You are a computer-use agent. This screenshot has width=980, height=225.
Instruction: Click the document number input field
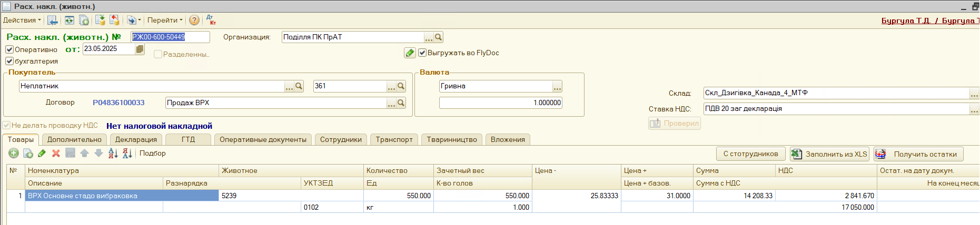[170, 37]
